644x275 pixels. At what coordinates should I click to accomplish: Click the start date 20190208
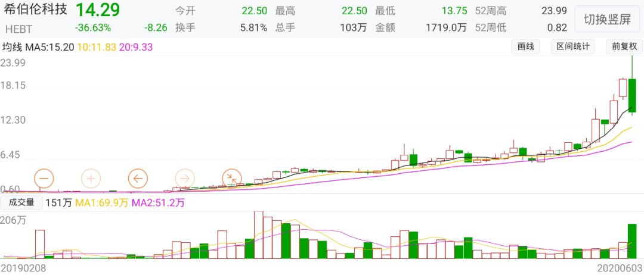coord(23,268)
